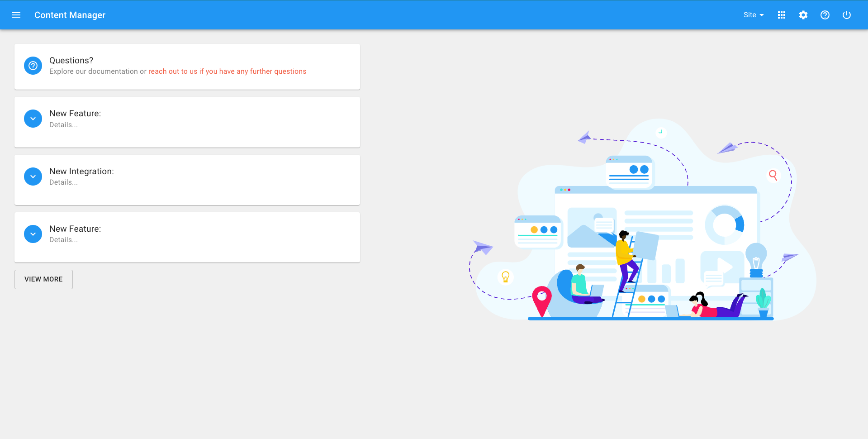Click the red magnifier icon in illustration

coord(773,175)
